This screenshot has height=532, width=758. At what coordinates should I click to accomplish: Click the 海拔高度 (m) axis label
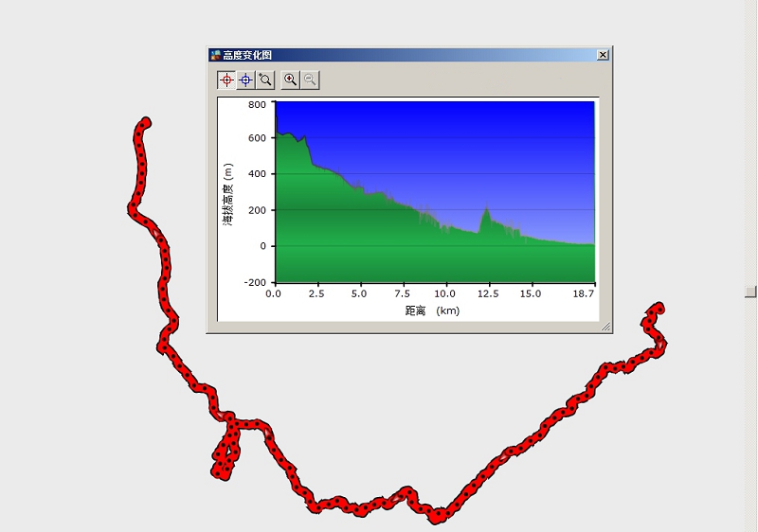point(227,194)
